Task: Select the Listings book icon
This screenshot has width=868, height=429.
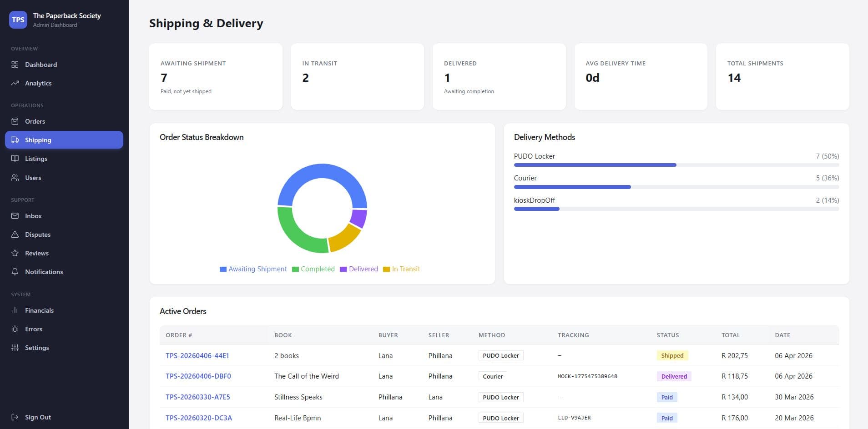Action: click(x=14, y=159)
